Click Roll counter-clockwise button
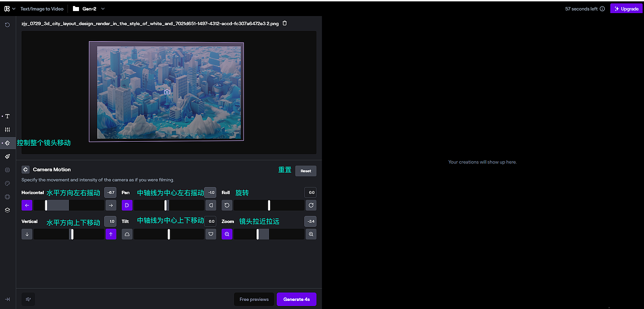The height and width of the screenshot is (309, 644). 227,205
